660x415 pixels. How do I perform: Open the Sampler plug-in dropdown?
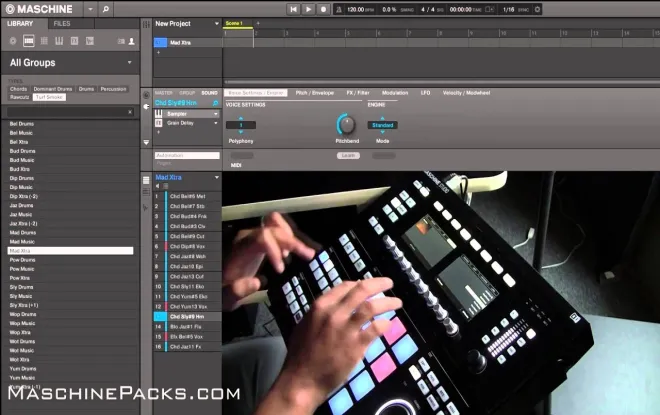coord(216,114)
